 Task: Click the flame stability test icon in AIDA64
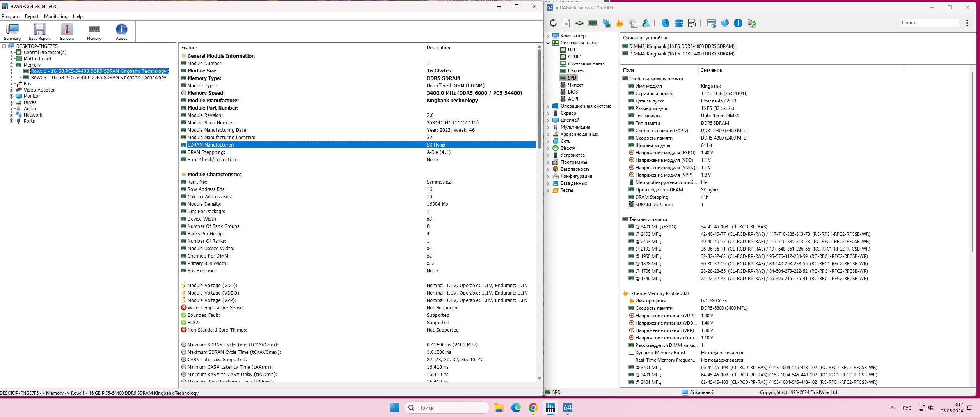[620, 23]
